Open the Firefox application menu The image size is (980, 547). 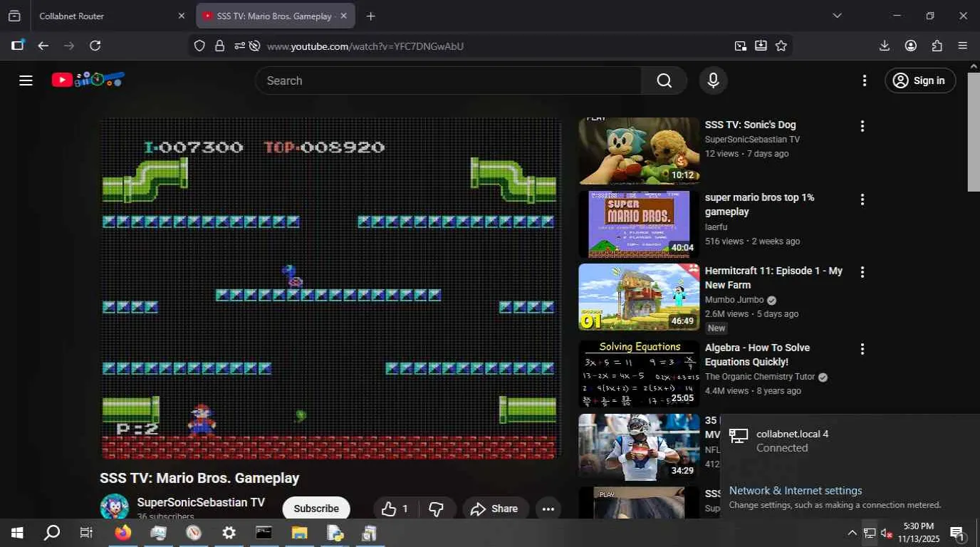(x=963, y=46)
